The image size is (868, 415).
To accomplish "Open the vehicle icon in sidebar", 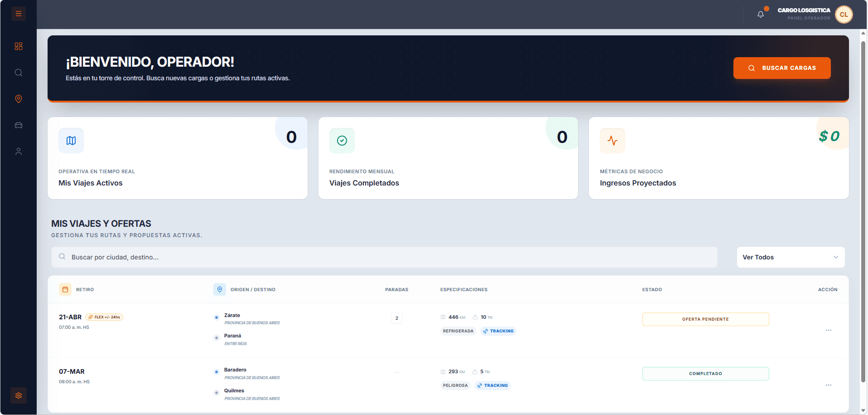I will point(19,125).
